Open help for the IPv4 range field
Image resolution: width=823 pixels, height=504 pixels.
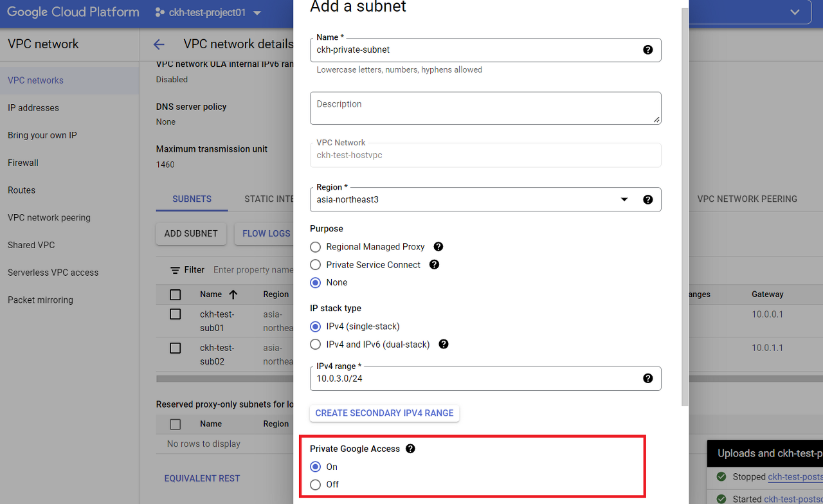point(647,378)
